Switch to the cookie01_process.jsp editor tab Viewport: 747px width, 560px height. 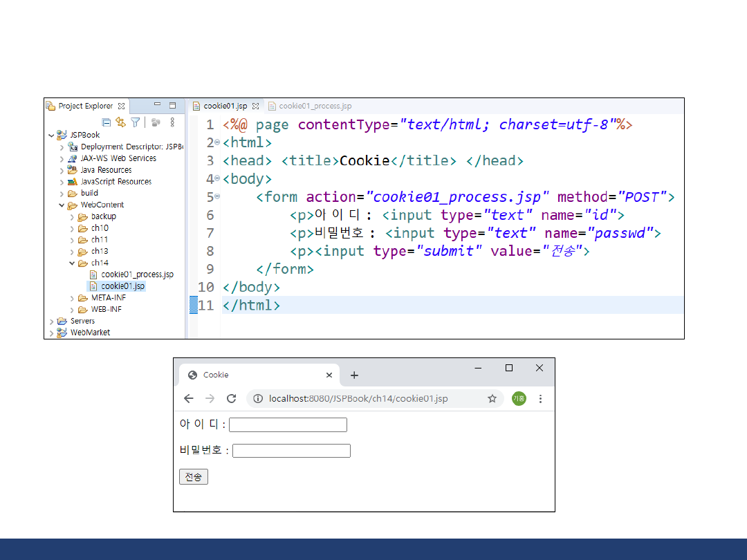click(x=315, y=106)
